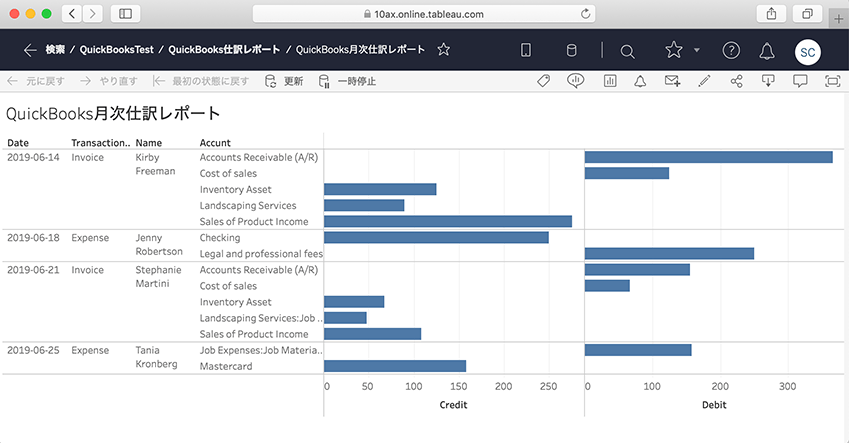
Task: Select Mastercard account row label
Action: [x=226, y=366]
